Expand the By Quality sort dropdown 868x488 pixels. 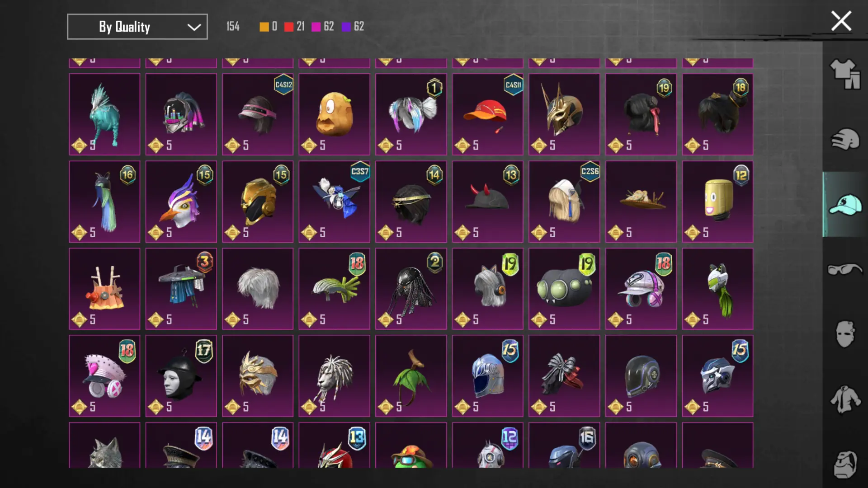coord(137,27)
